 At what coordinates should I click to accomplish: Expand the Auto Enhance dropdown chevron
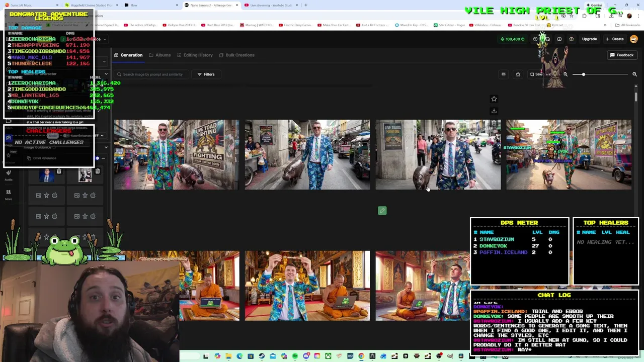pos(102,136)
